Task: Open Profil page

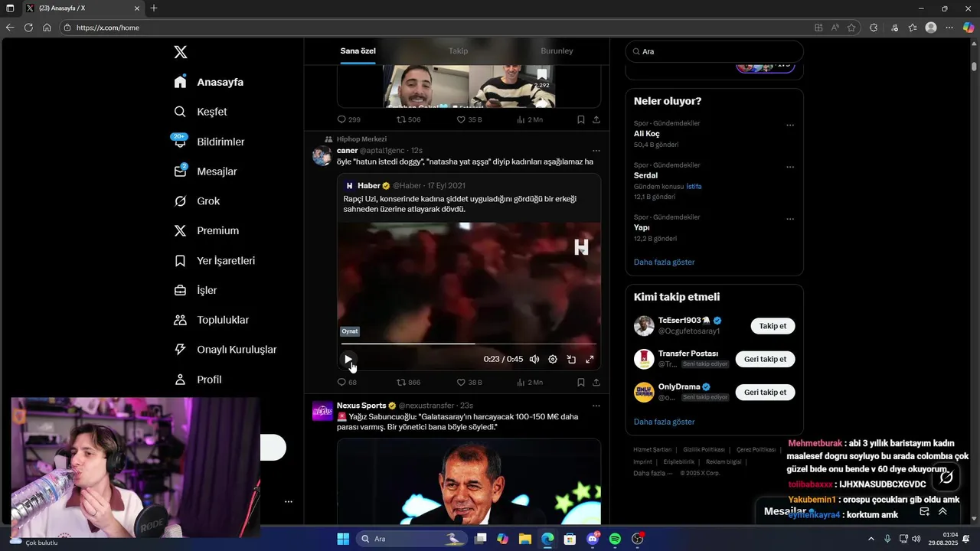Action: tap(198, 380)
